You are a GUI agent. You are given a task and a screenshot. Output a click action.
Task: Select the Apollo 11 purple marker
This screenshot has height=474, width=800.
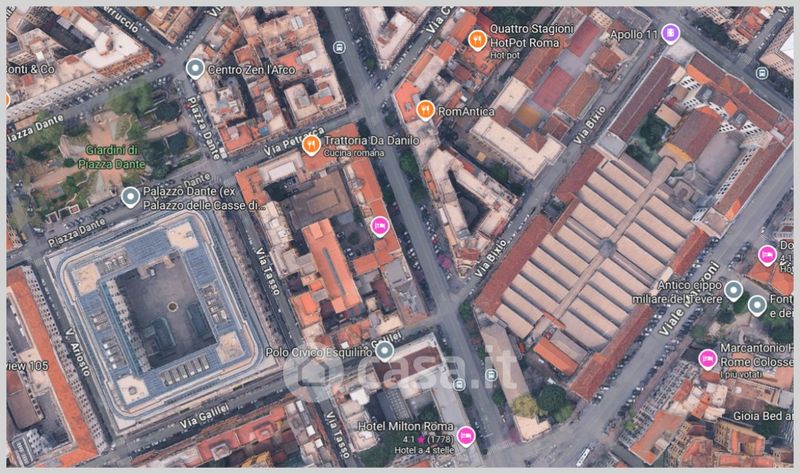pos(670,34)
